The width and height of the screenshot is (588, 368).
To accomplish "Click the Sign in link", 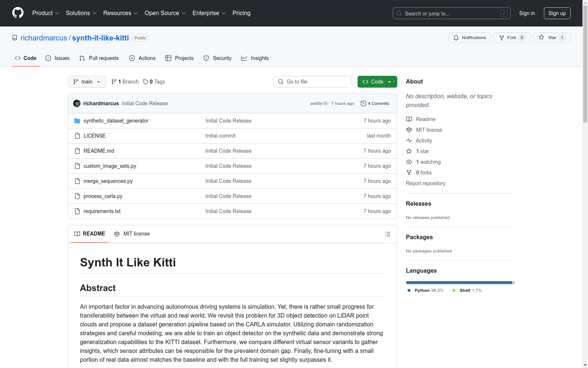I will 527,13.
